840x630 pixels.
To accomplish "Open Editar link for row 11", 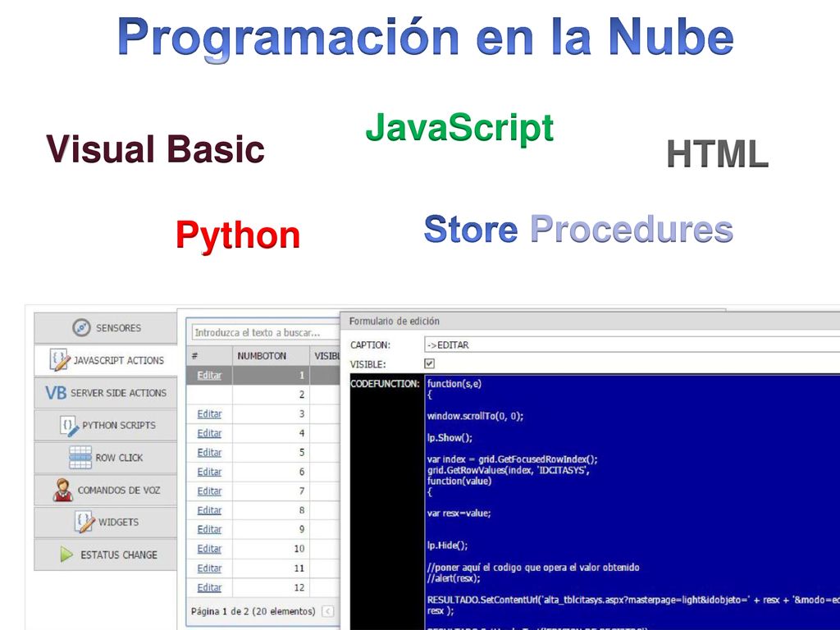I will (x=209, y=568).
